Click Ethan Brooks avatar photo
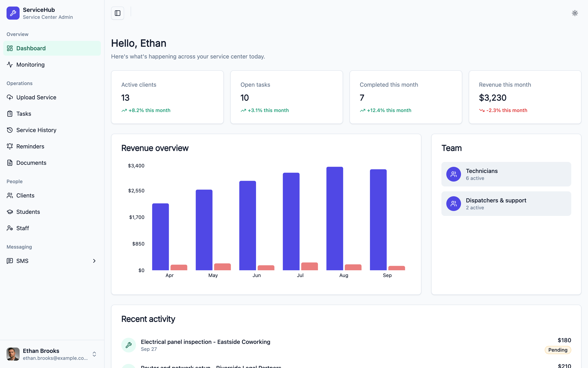 [13, 354]
